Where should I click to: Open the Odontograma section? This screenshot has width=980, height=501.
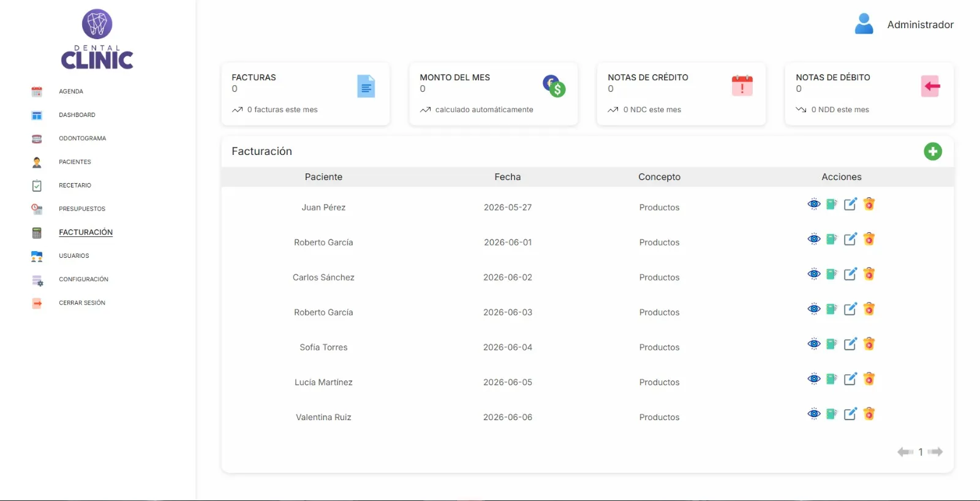pyautogui.click(x=83, y=138)
